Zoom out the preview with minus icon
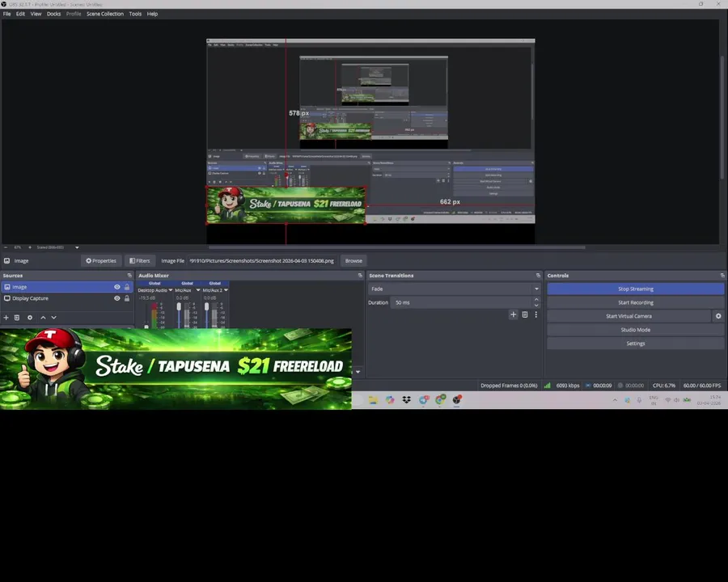Screen dimensions: 728x582 [x=6, y=247]
